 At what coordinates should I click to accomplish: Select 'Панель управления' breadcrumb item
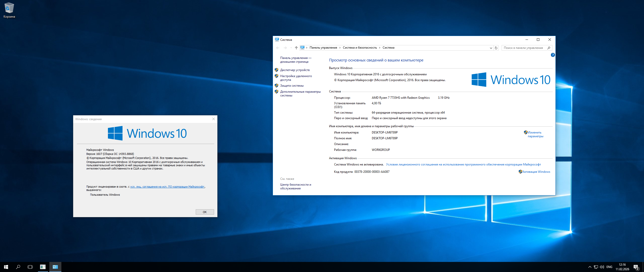coord(323,48)
